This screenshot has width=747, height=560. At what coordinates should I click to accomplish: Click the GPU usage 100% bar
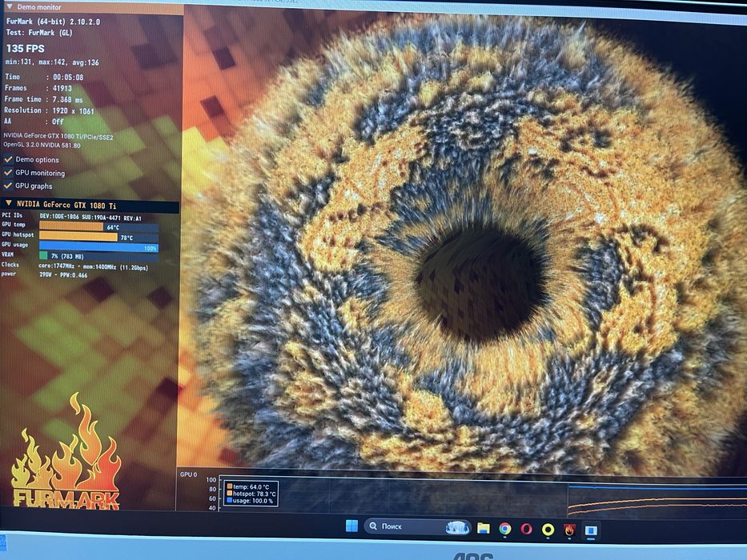coord(98,246)
